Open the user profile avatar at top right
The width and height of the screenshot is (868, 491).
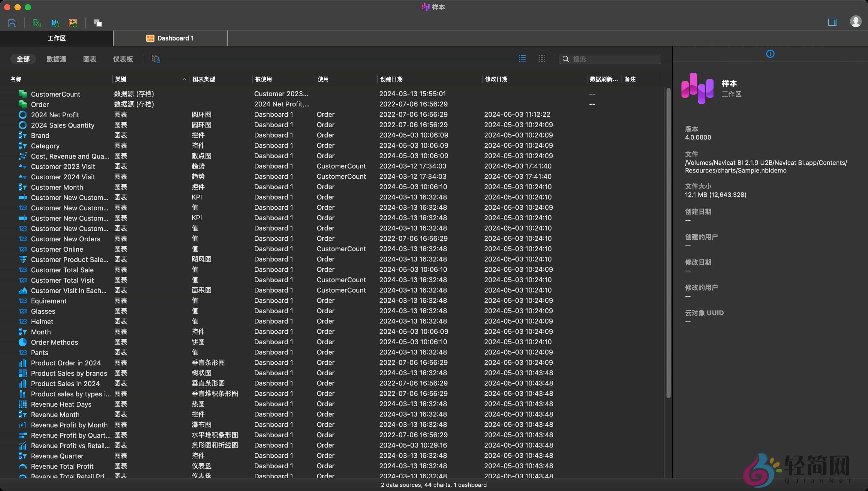pyautogui.click(x=855, y=22)
